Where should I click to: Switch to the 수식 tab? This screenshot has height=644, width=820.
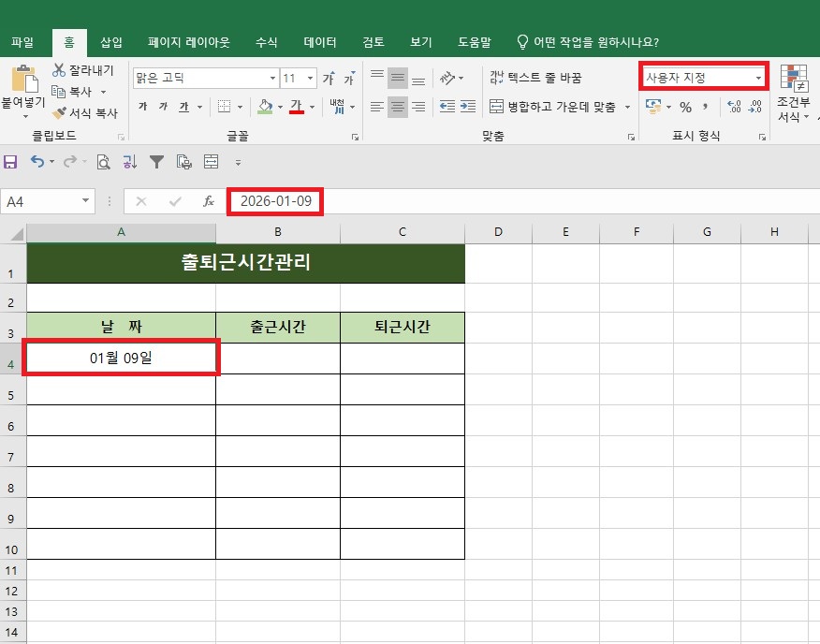[x=266, y=42]
